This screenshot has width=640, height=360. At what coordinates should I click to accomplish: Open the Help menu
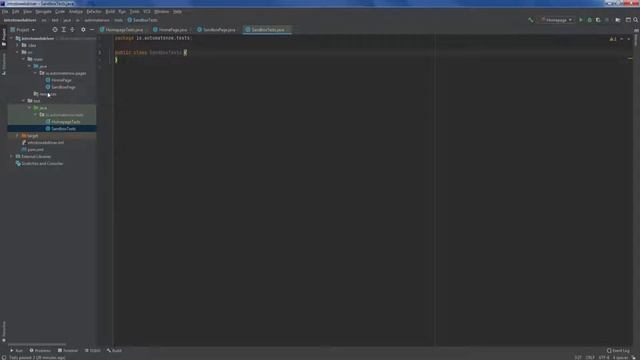[178, 11]
